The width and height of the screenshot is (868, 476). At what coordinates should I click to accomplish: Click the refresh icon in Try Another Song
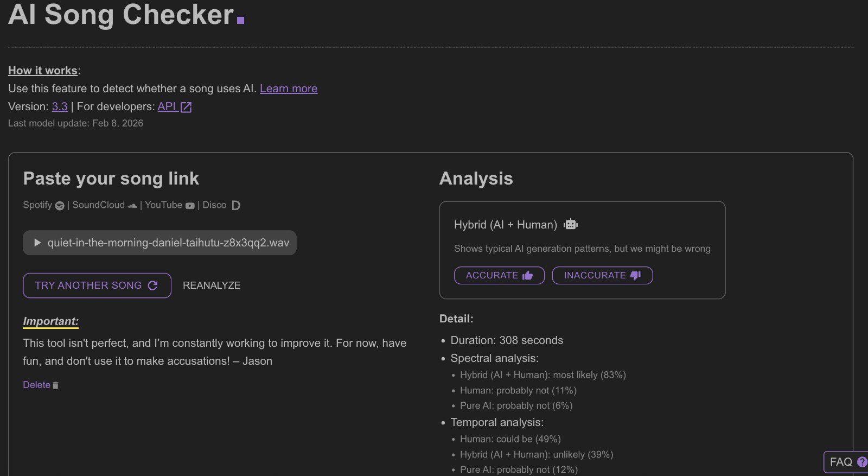[x=152, y=285]
